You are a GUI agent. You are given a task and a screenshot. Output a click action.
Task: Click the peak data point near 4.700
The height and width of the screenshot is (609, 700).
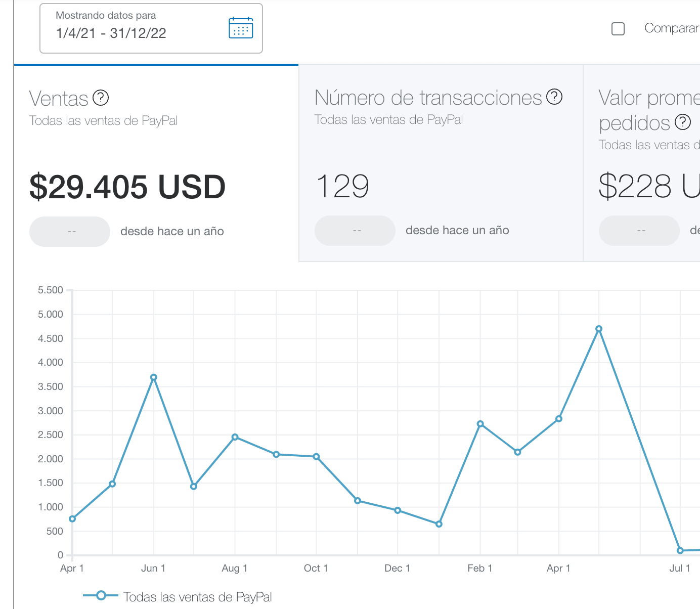click(x=599, y=329)
